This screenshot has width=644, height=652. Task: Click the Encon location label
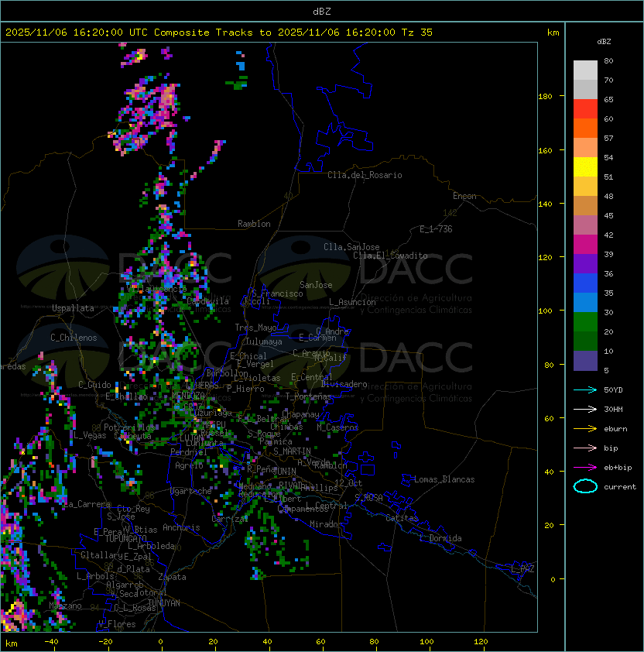(464, 196)
